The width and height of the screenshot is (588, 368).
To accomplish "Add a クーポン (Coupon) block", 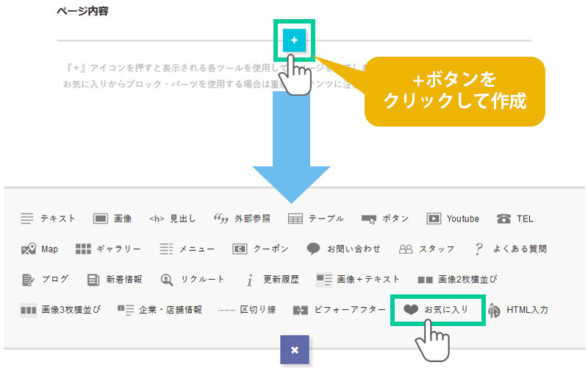I will (260, 249).
